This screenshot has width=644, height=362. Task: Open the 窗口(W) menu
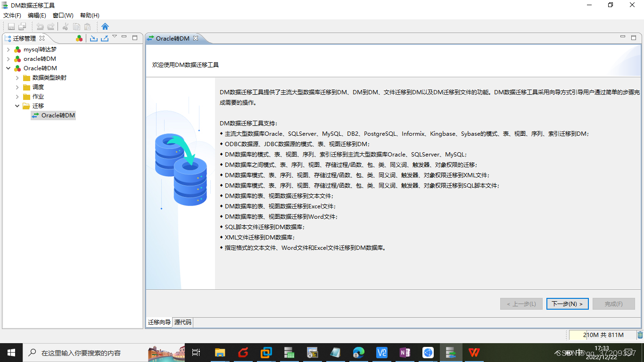click(x=63, y=16)
